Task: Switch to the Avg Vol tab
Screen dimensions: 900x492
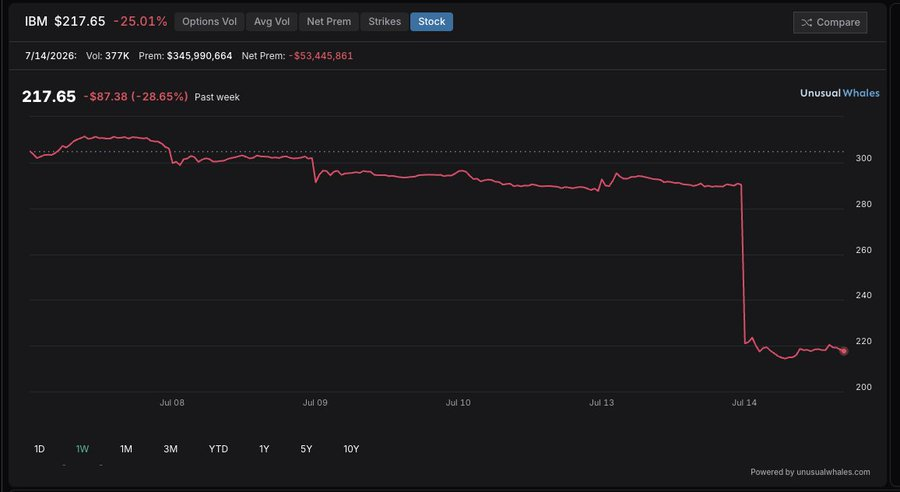Action: click(x=271, y=22)
